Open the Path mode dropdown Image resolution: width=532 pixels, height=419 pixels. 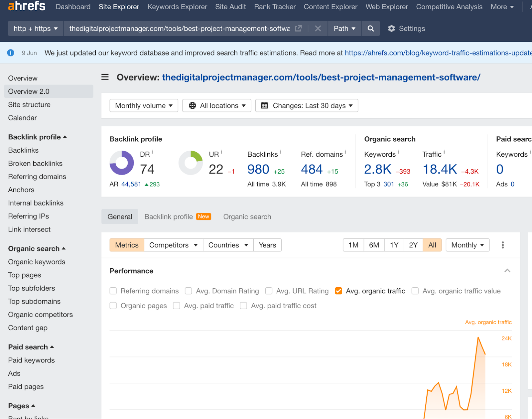click(344, 28)
